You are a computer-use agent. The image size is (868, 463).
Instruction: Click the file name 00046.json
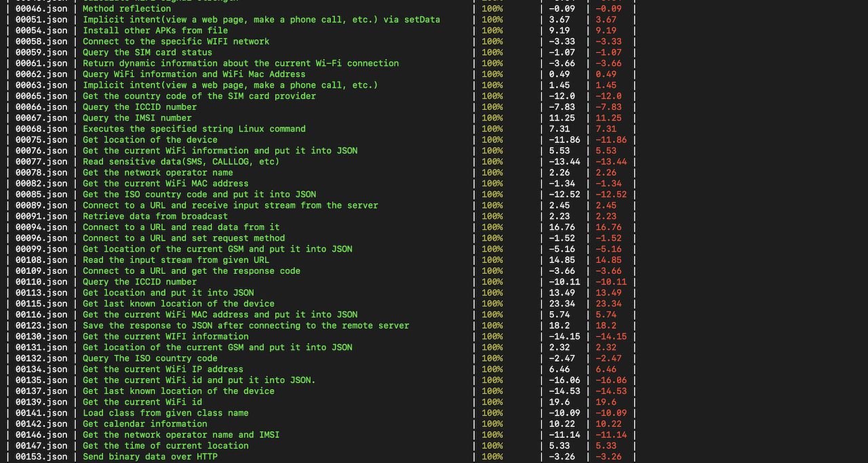[x=41, y=9]
